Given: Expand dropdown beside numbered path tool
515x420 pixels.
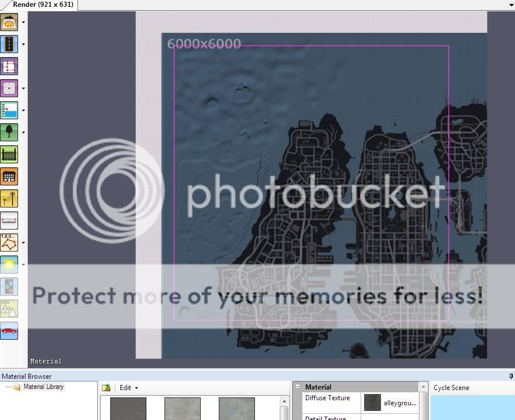Looking at the screenshot, I should (x=23, y=243).
